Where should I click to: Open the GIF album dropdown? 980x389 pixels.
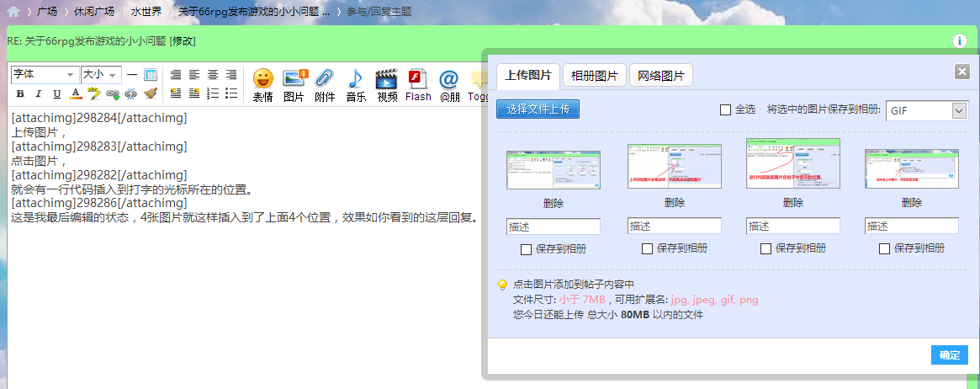(928, 110)
